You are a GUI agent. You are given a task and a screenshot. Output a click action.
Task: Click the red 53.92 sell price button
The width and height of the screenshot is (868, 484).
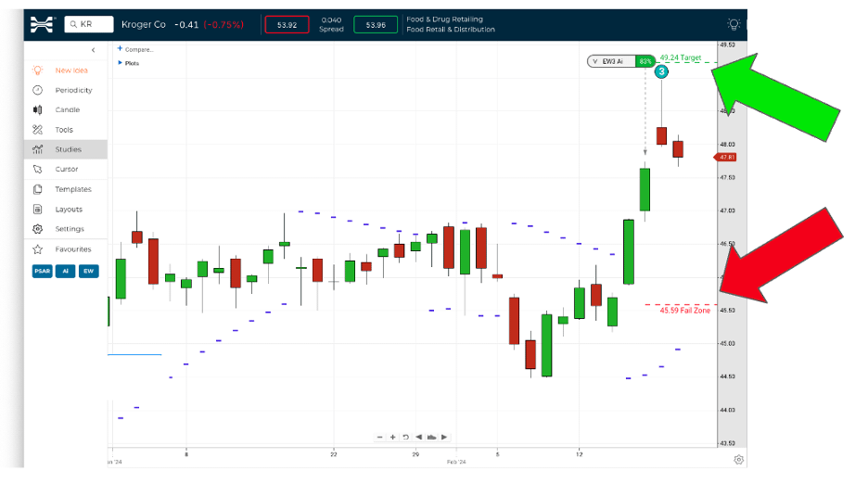tap(287, 25)
